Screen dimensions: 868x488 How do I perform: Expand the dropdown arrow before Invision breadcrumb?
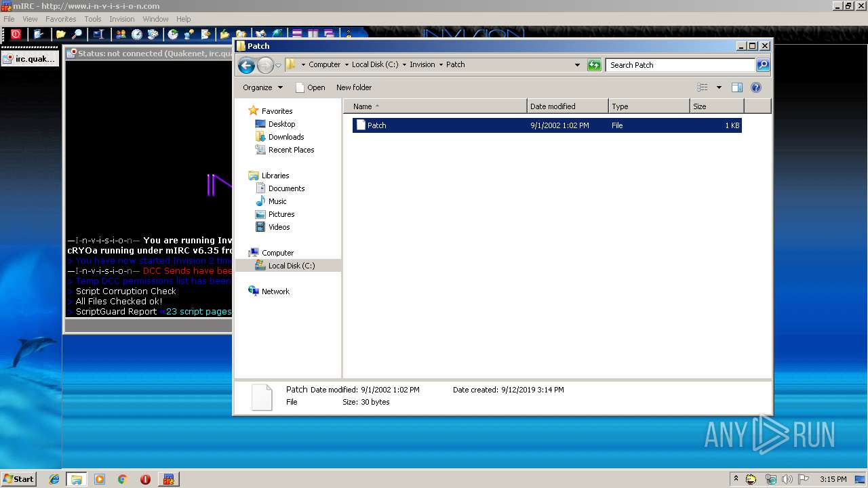(x=404, y=65)
